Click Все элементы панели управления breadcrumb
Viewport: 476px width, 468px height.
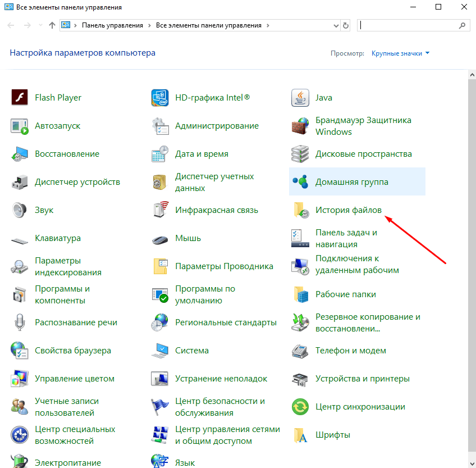click(x=209, y=25)
